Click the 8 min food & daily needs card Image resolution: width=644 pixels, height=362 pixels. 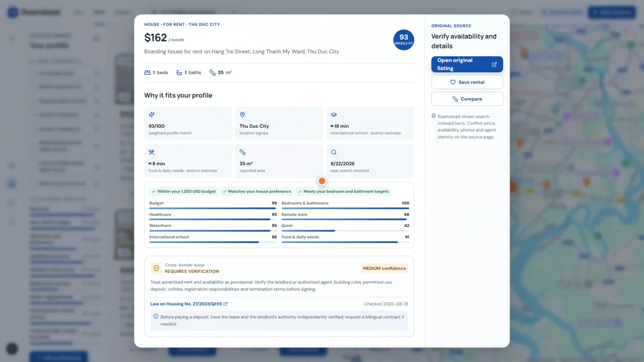[x=188, y=161]
